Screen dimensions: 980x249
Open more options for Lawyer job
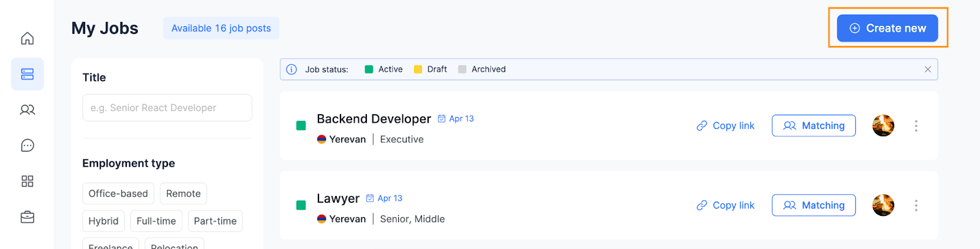[916, 205]
